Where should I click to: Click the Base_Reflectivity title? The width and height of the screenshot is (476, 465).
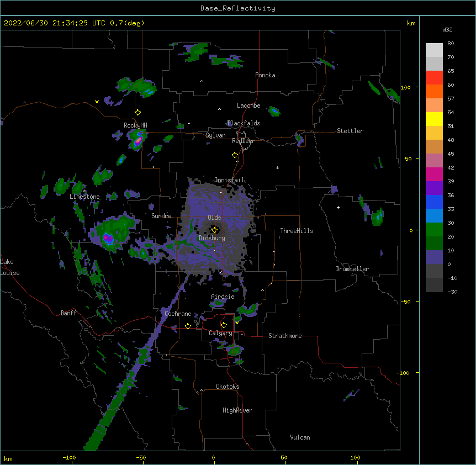click(238, 8)
